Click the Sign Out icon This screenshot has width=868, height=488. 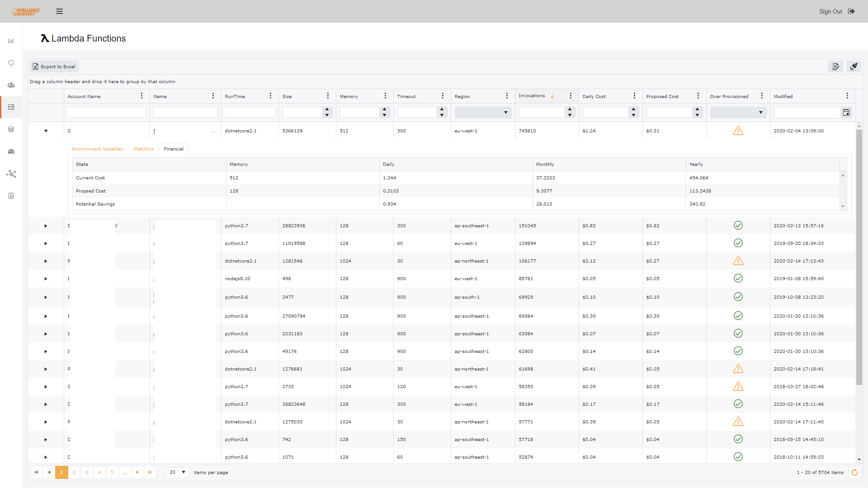(851, 11)
